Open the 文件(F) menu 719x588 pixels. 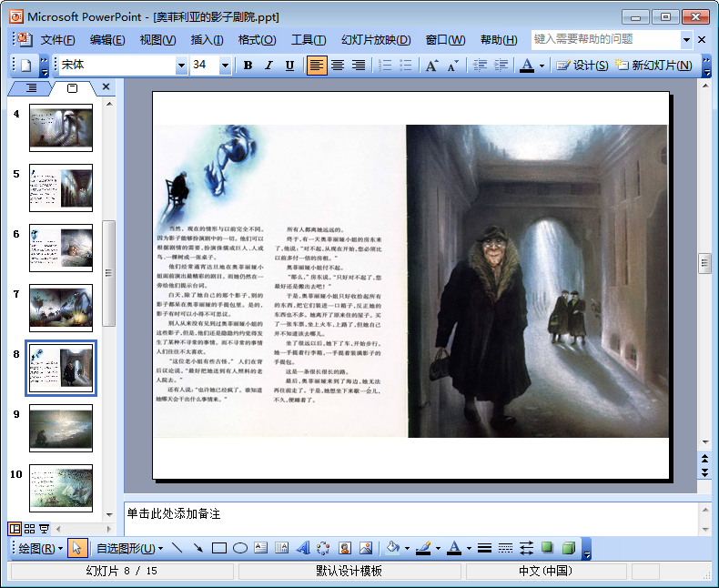point(57,40)
